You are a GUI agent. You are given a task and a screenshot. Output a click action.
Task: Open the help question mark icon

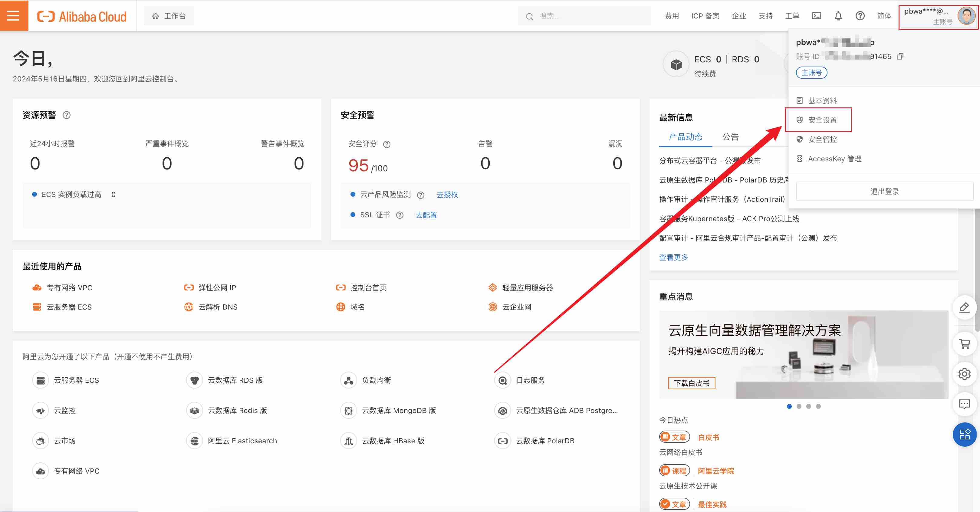point(860,16)
